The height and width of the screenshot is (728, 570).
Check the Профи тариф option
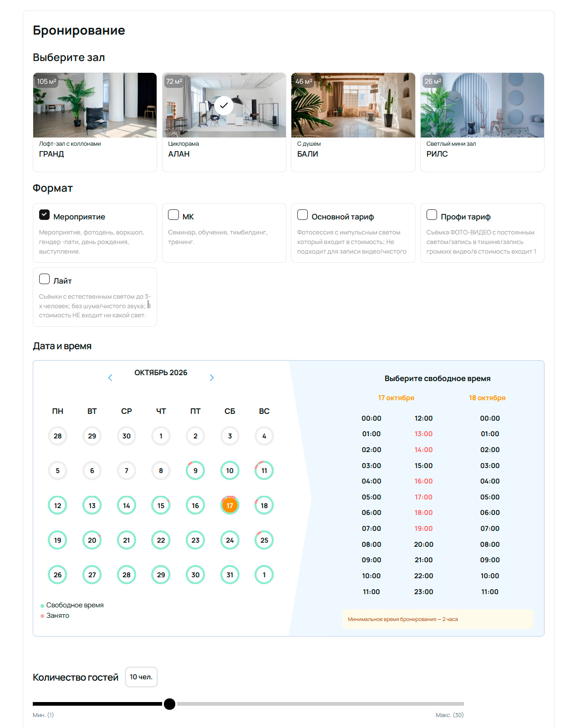click(x=432, y=214)
